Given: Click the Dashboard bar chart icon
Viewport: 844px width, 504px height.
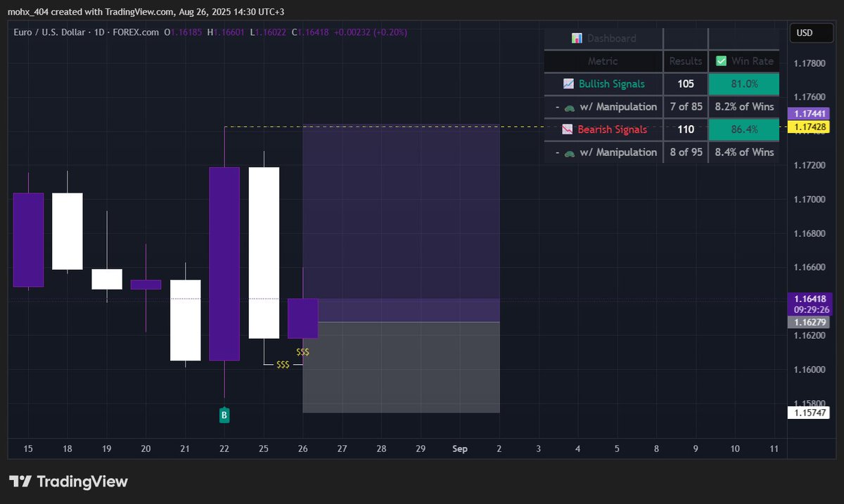Looking at the screenshot, I should (577, 39).
